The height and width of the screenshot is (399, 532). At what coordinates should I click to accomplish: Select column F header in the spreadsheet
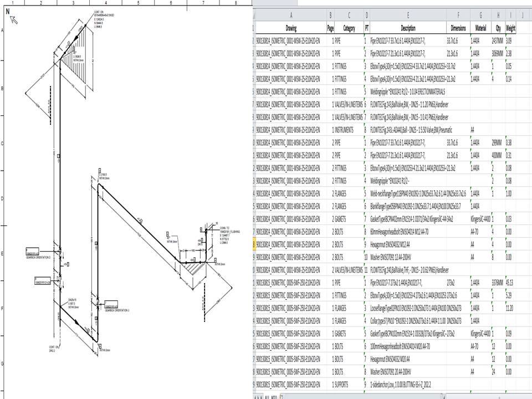pyautogui.click(x=458, y=16)
